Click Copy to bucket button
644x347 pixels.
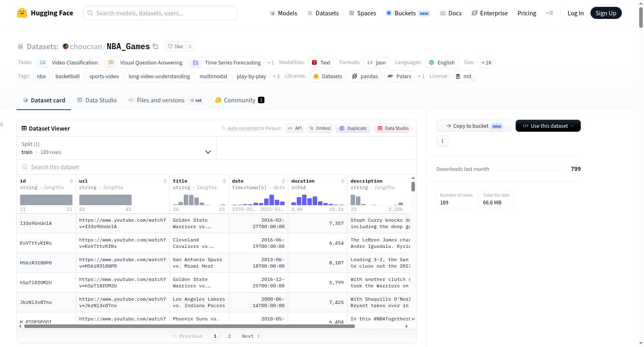[x=474, y=126]
